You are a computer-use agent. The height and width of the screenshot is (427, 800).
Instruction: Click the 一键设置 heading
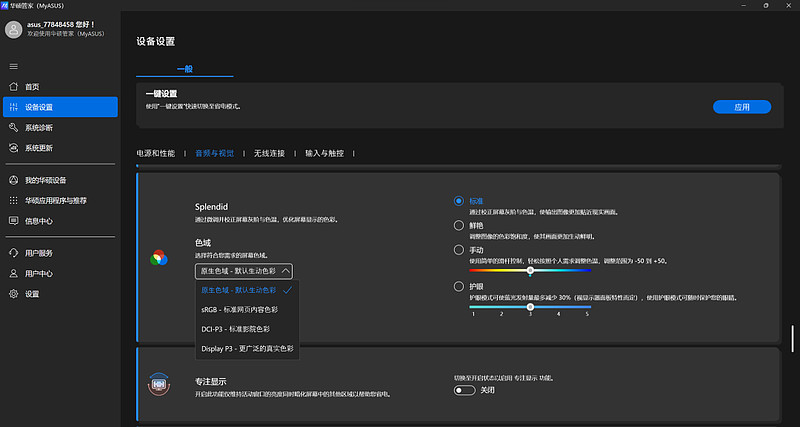click(161, 94)
